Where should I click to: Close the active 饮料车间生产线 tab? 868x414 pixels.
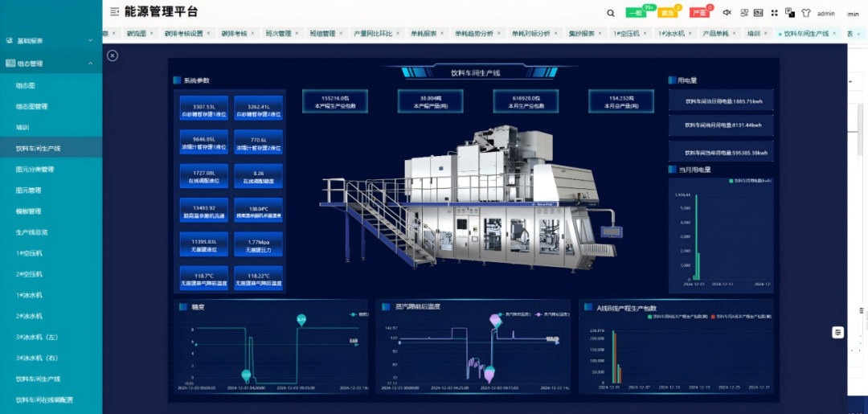pos(834,33)
